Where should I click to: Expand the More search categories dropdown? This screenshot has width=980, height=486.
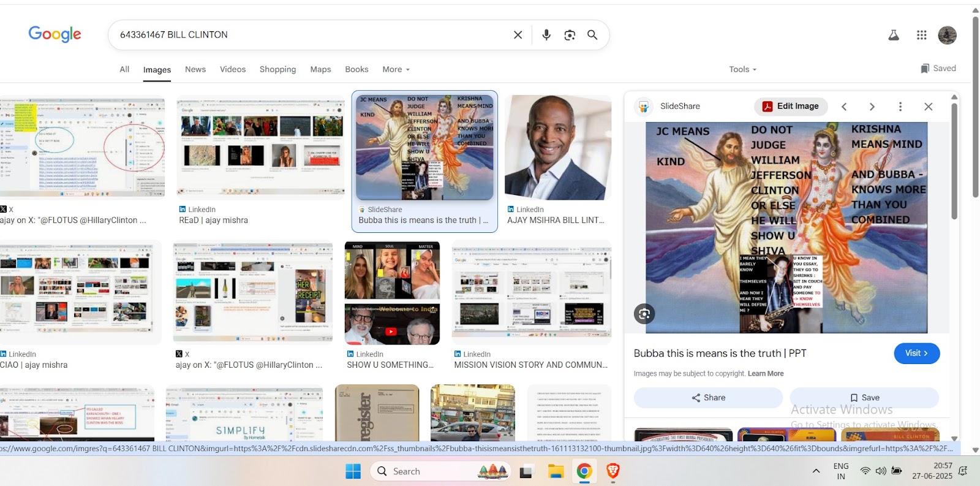pyautogui.click(x=396, y=69)
